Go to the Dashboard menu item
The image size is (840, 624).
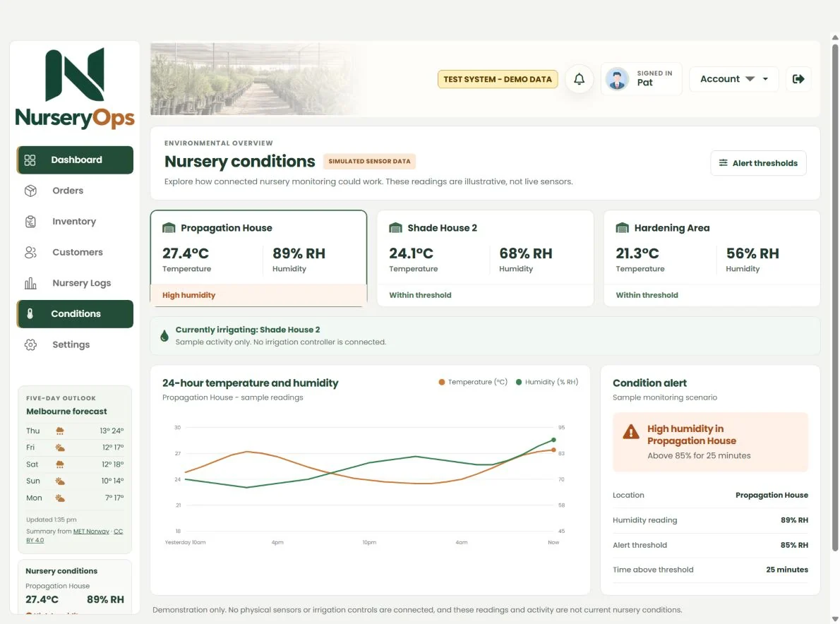tap(75, 160)
